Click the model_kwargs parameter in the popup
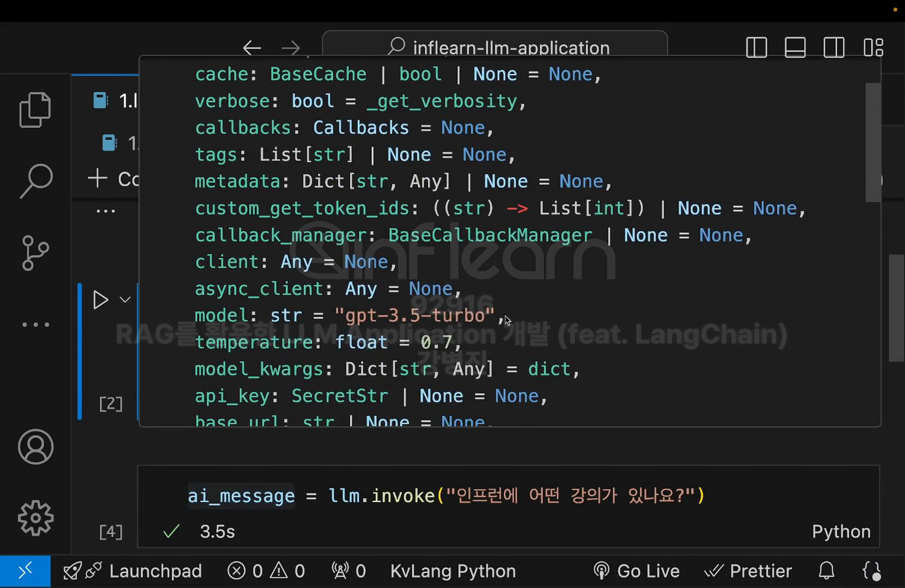Image resolution: width=905 pixels, height=588 pixels. click(259, 369)
